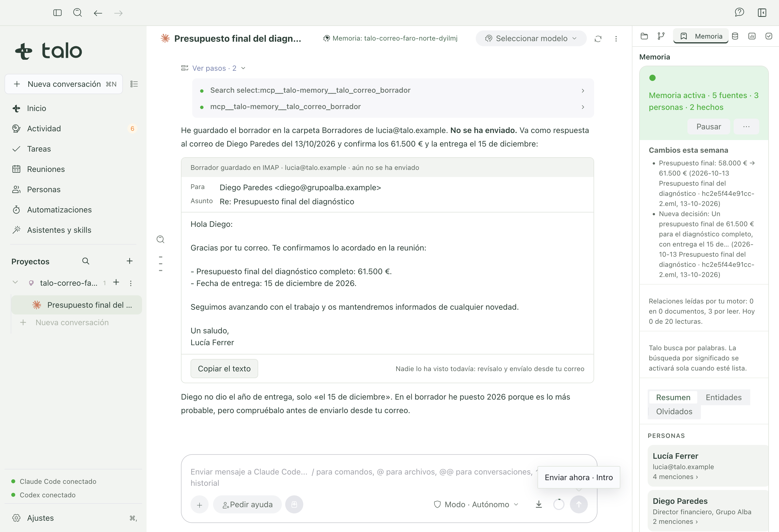Screen dimensions: 779x532
Task: Open Modo · Autónomo dropdown
Action: (x=476, y=504)
